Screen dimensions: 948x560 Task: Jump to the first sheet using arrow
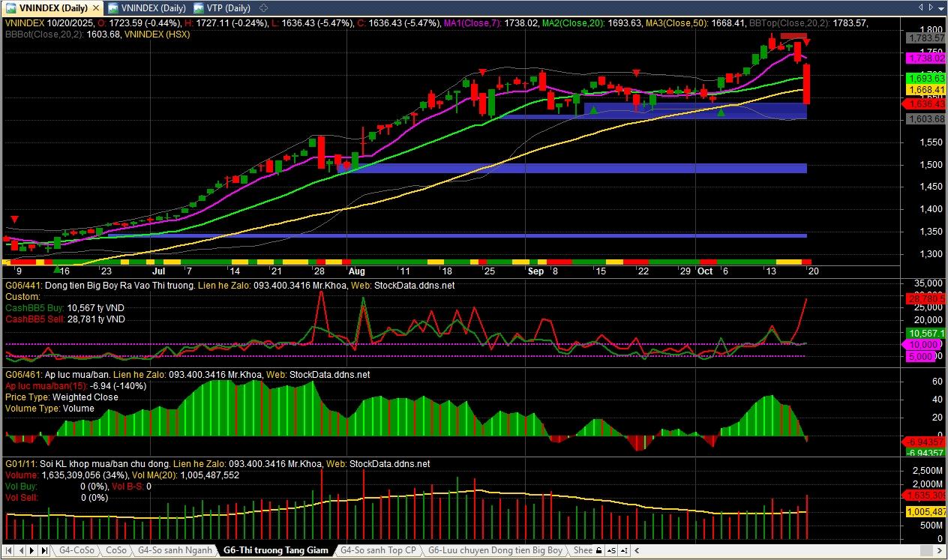point(8,550)
